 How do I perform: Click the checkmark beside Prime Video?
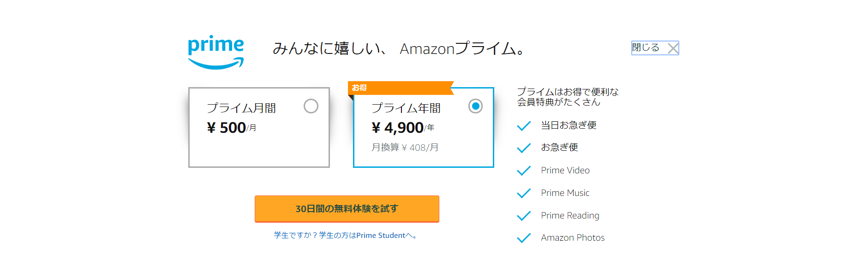(x=524, y=171)
